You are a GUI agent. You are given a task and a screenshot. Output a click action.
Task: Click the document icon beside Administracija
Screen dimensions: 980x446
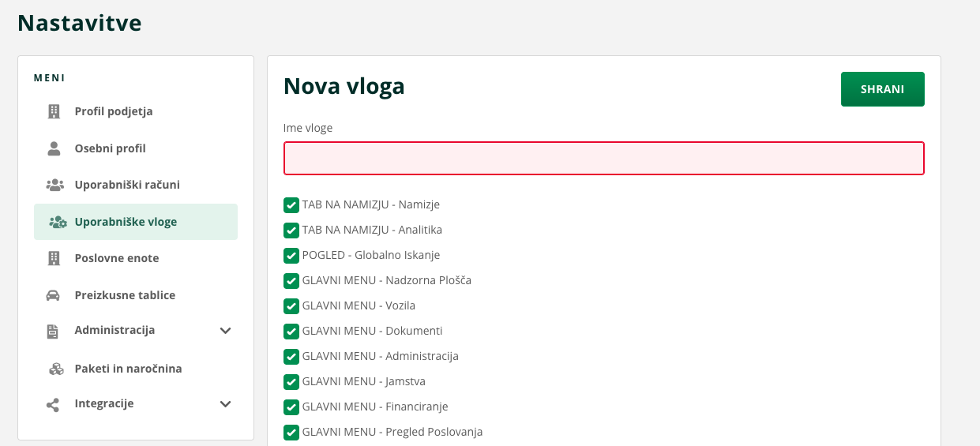coord(53,331)
